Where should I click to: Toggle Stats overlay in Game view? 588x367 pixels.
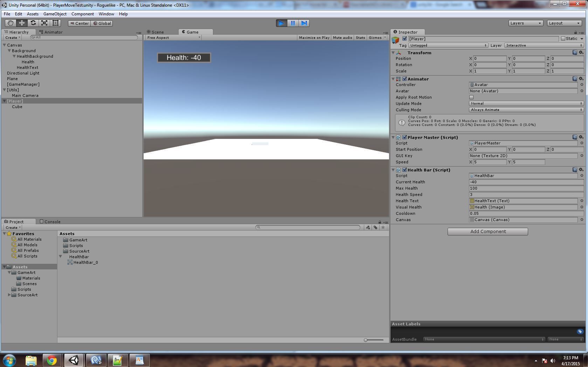click(x=360, y=37)
